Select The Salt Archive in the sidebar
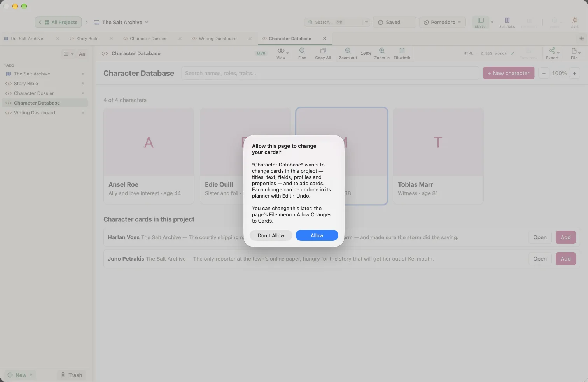The image size is (588, 382). (45, 74)
